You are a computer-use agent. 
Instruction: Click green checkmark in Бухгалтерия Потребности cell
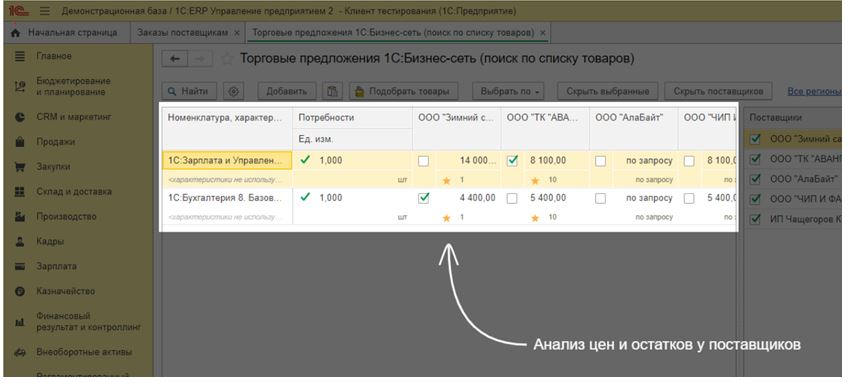[305, 197]
